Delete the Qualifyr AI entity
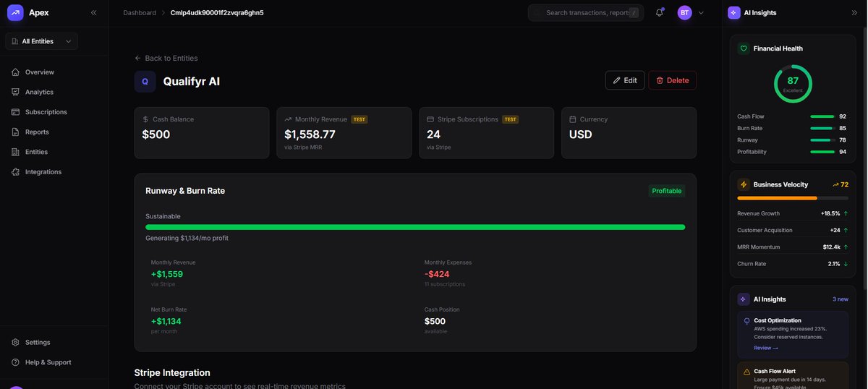The width and height of the screenshot is (868, 389). [x=673, y=80]
